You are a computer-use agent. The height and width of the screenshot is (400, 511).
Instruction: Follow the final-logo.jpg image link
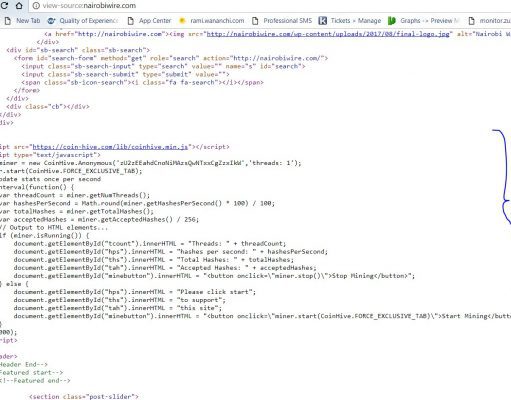click(328, 34)
